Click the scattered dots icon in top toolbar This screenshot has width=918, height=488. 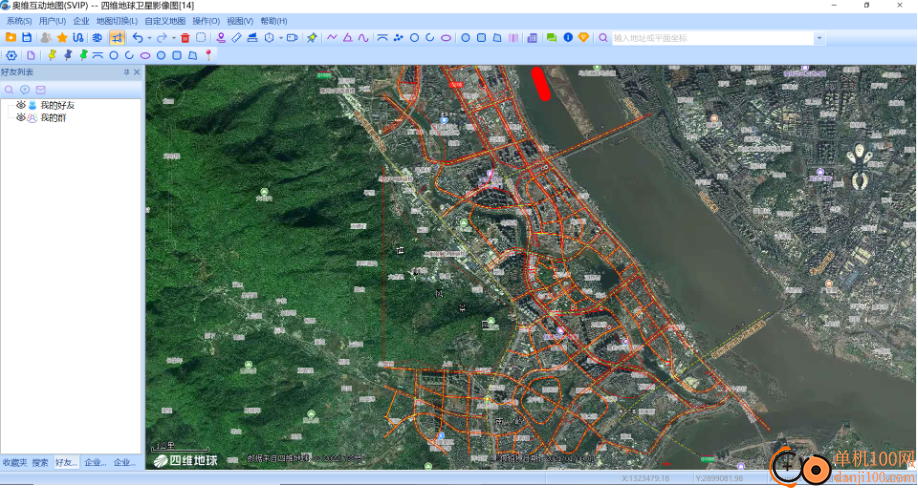(398, 37)
